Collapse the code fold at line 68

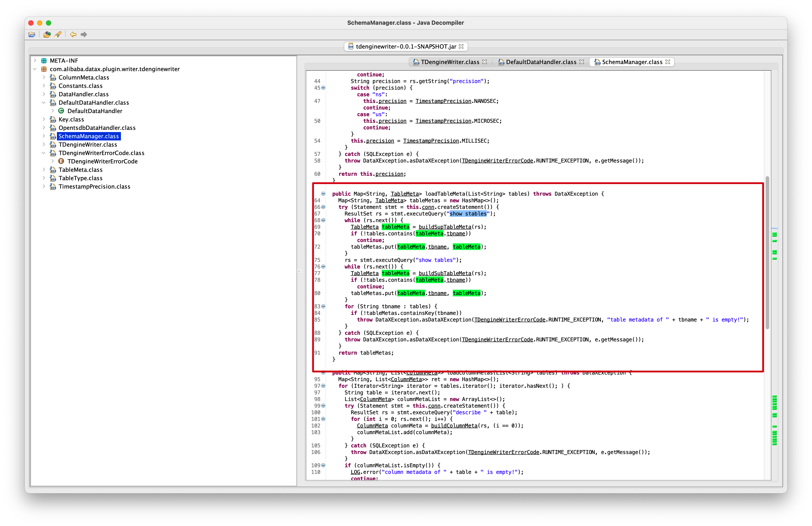pos(323,220)
